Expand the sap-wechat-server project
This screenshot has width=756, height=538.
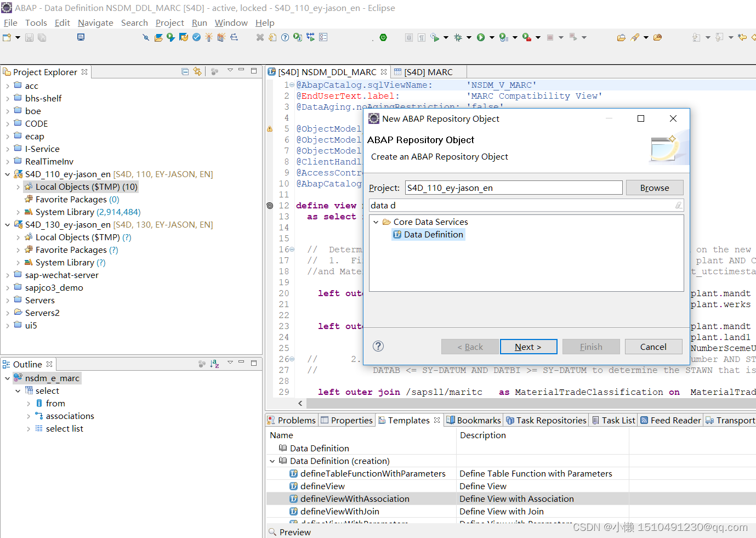[x=7, y=275]
